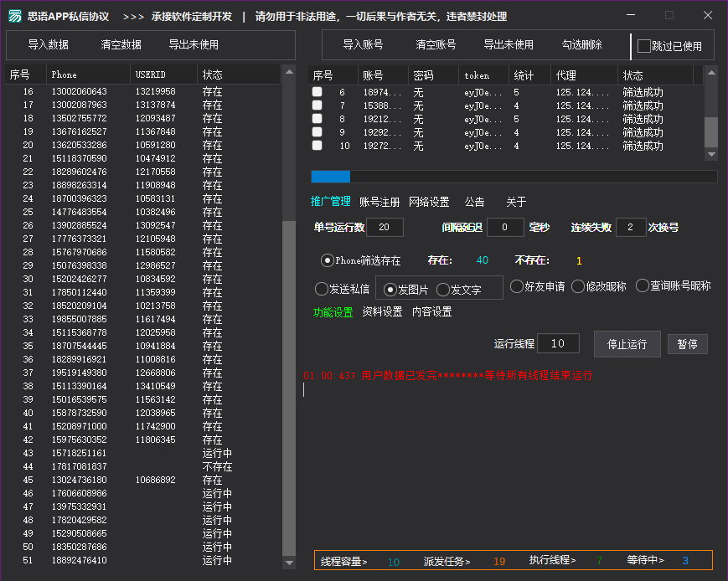
Task: Click the down arrow on account list scrollbar
Action: point(712,155)
